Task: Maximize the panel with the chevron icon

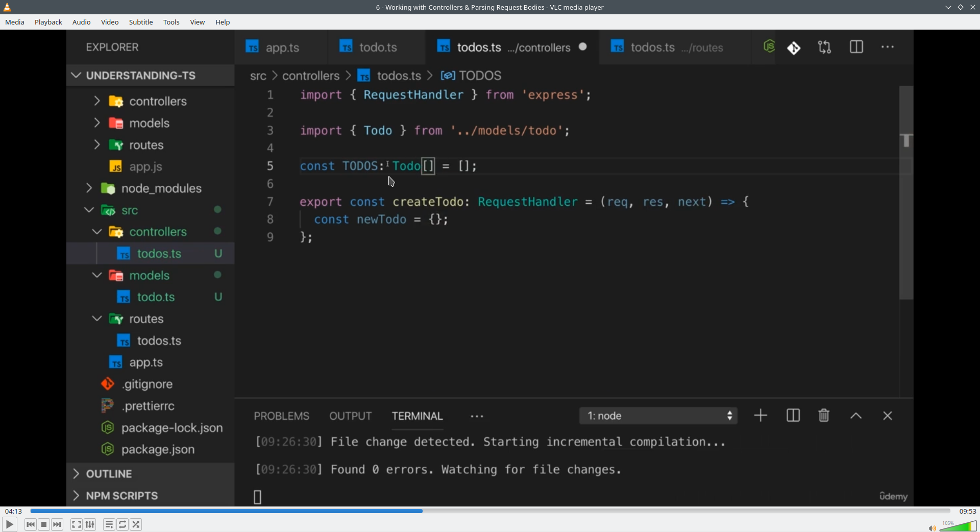Action: pyautogui.click(x=856, y=416)
